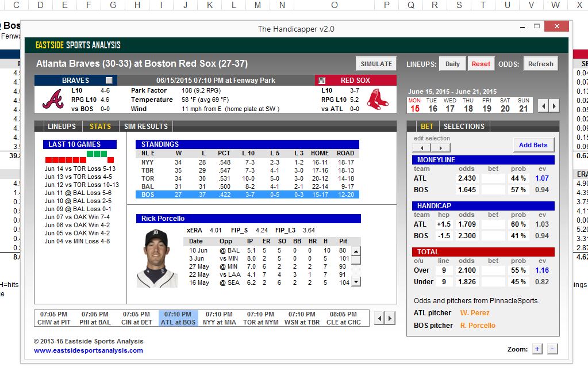
Task: Open the eastsidesportsanalysis.com link
Action: click(x=88, y=350)
